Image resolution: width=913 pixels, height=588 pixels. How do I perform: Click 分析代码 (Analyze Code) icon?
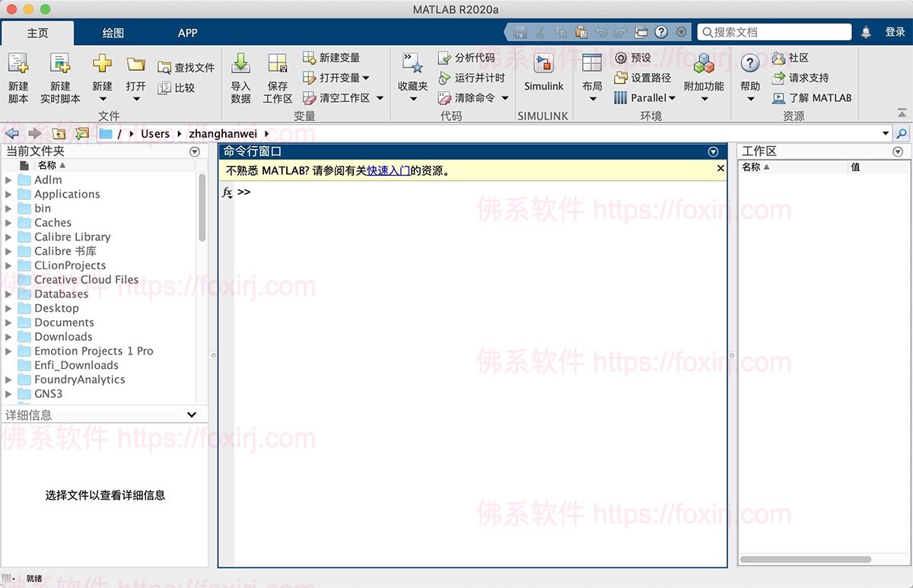445,58
